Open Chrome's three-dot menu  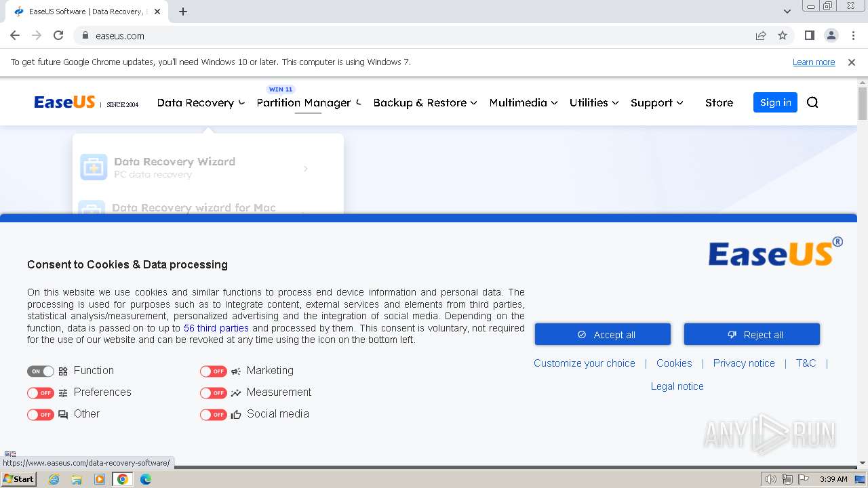point(853,35)
